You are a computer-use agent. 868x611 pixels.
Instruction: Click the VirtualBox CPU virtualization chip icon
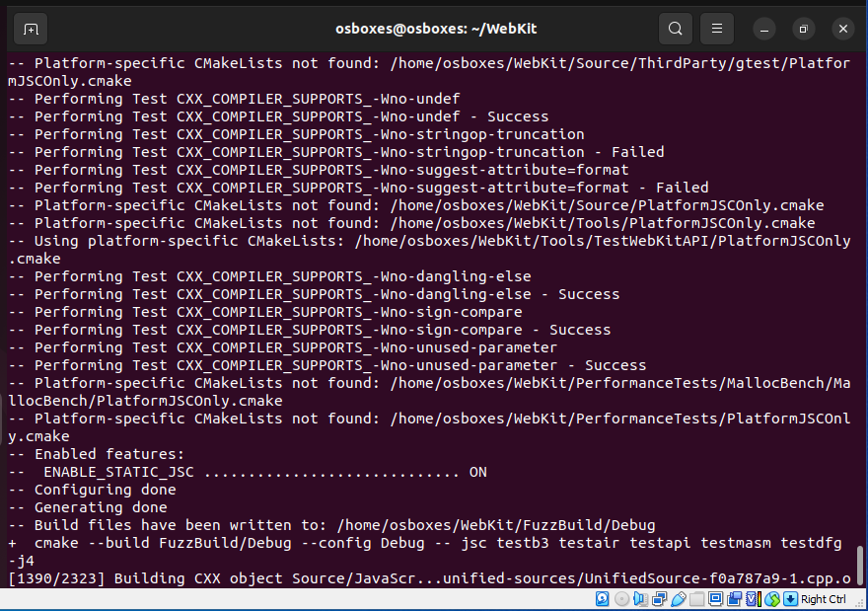coord(754,599)
